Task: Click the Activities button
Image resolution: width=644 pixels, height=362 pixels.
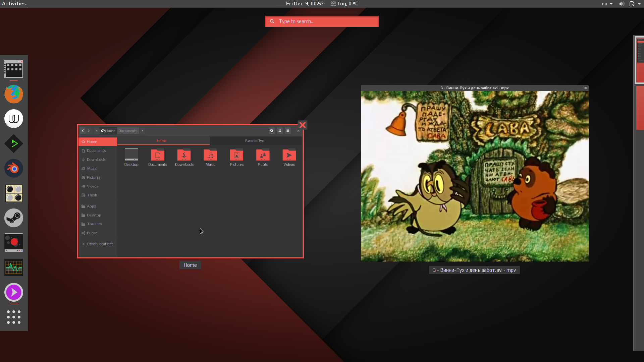Action: [14, 4]
